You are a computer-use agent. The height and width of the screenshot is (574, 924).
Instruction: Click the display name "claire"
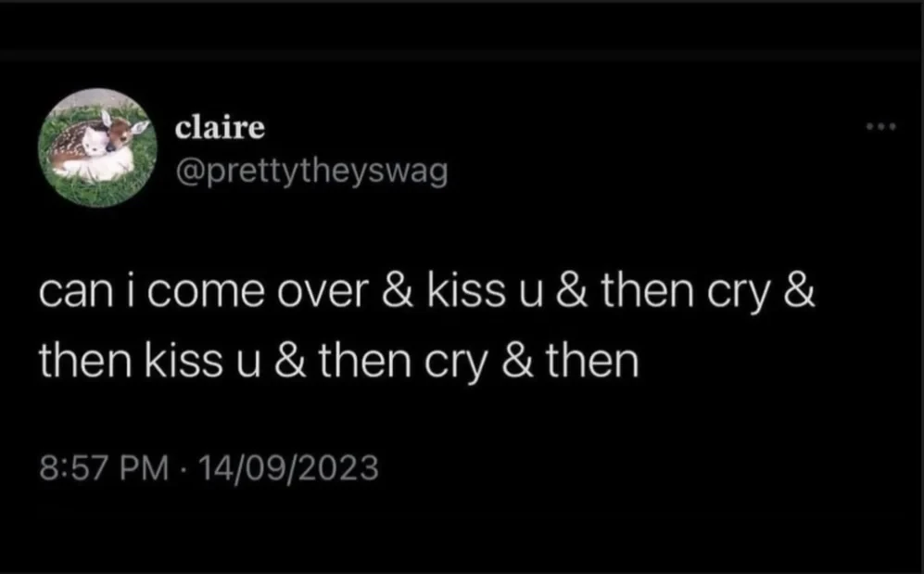[x=220, y=128]
